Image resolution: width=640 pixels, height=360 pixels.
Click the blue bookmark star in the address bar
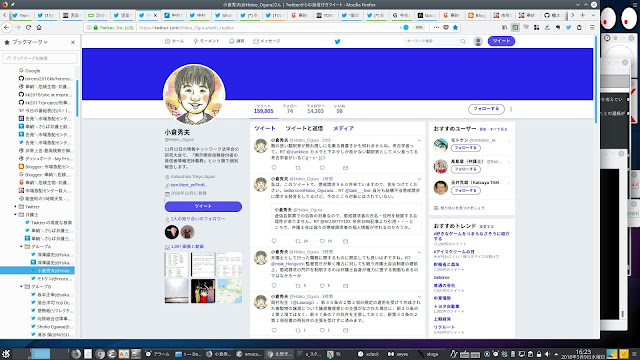pos(455,27)
